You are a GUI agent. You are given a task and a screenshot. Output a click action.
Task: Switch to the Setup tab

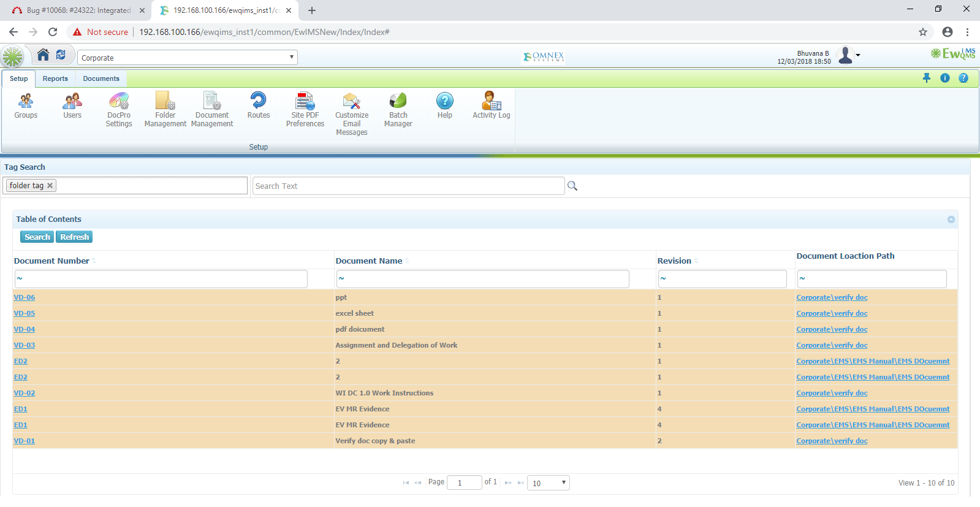19,78
